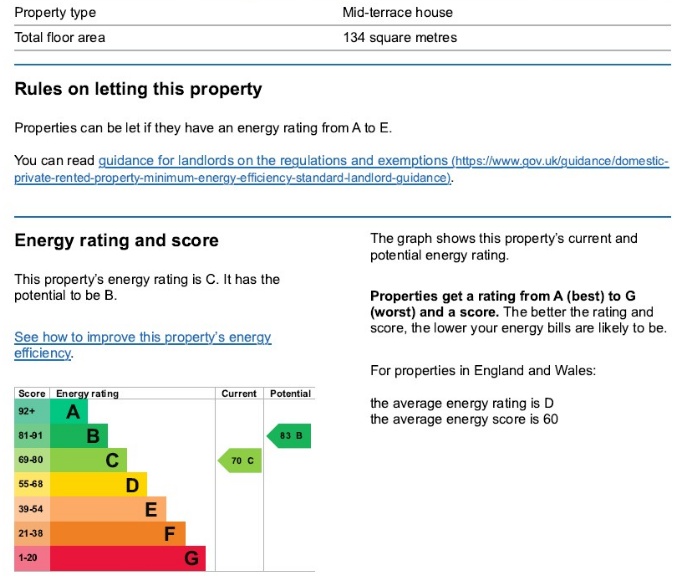Click the 1-20 score cell
The width and height of the screenshot is (682, 576).
click(32, 558)
